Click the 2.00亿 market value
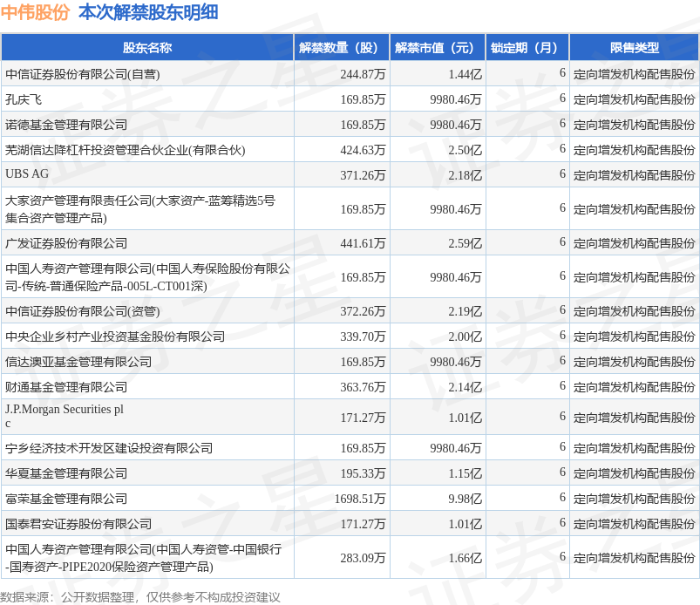The image size is (700, 605). [466, 336]
